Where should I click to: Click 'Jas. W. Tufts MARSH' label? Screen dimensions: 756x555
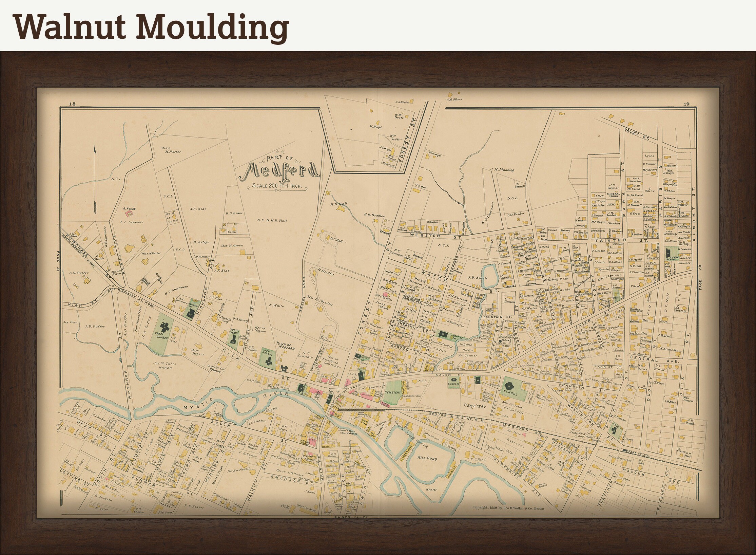point(165,365)
